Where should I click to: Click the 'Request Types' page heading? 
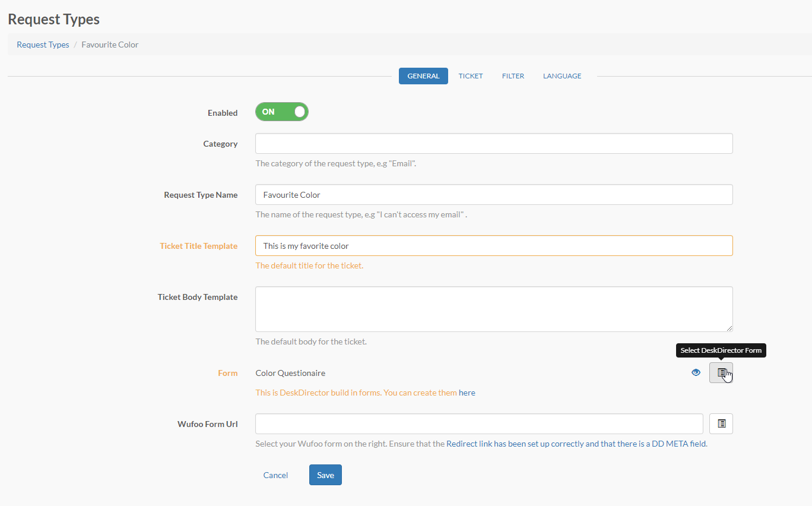(53, 19)
